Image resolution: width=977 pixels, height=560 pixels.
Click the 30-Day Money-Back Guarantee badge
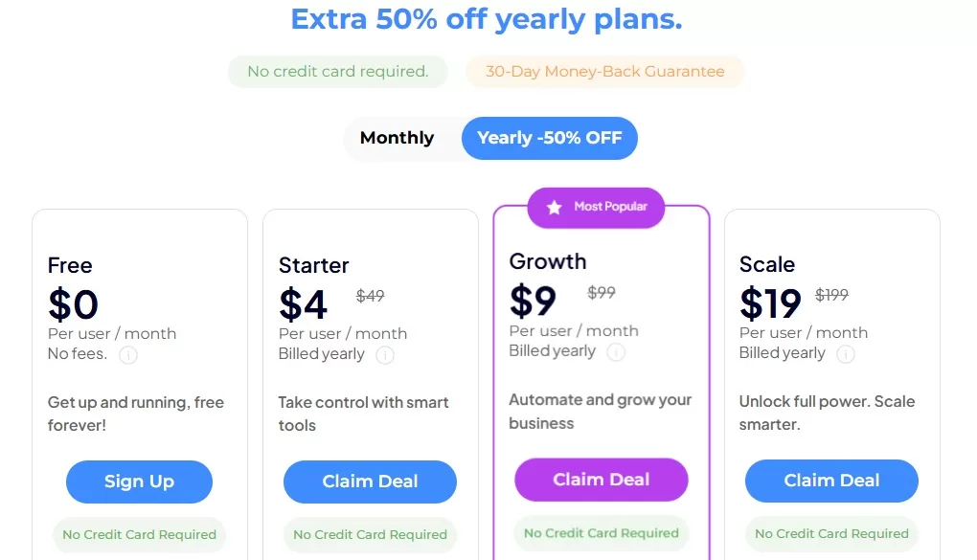(x=604, y=71)
